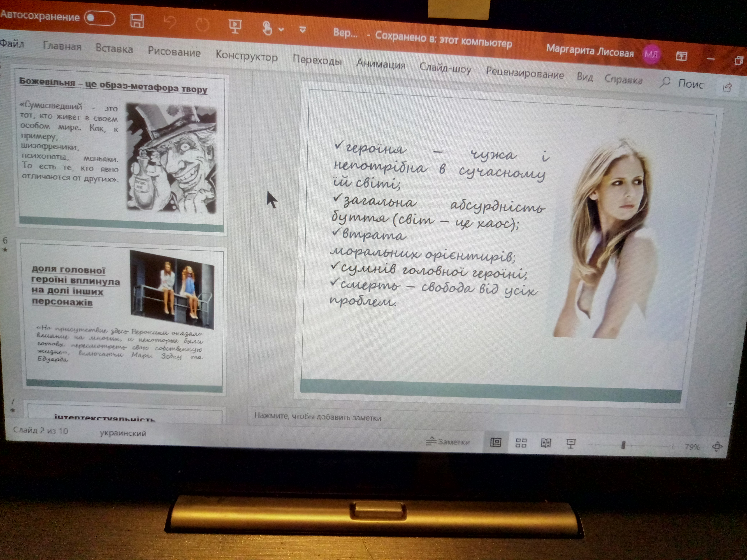Click the 79% zoom level
747x560 pixels.
tap(692, 447)
